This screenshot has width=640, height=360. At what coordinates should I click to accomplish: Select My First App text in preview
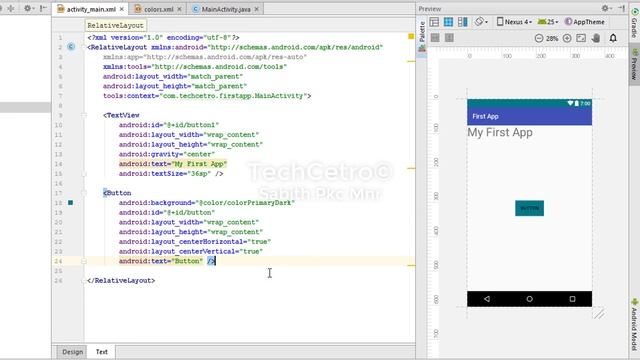(500, 133)
